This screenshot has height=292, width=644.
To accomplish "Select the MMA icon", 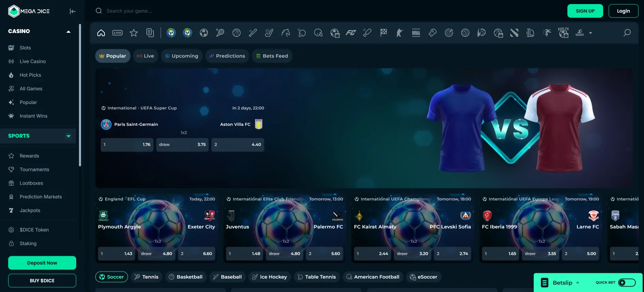I will click(416, 33).
